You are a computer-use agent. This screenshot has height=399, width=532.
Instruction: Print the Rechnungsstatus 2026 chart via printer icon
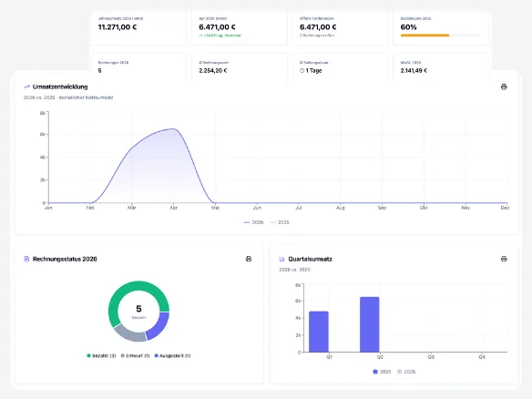point(249,259)
